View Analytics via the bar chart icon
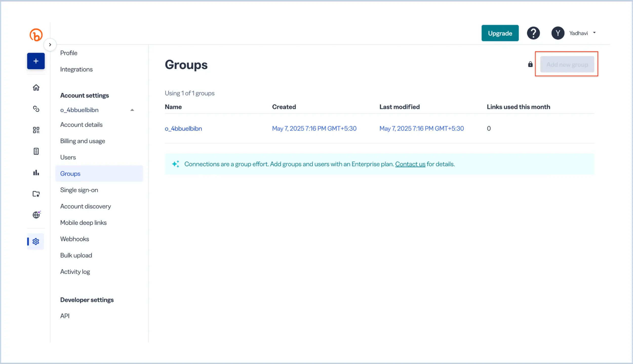 [36, 172]
